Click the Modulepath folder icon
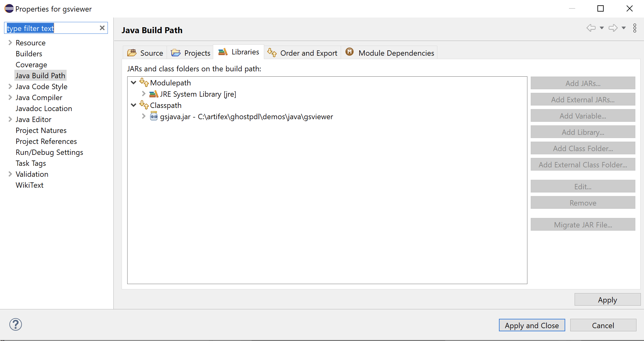Screen dimensions: 644x341 click(x=143, y=82)
